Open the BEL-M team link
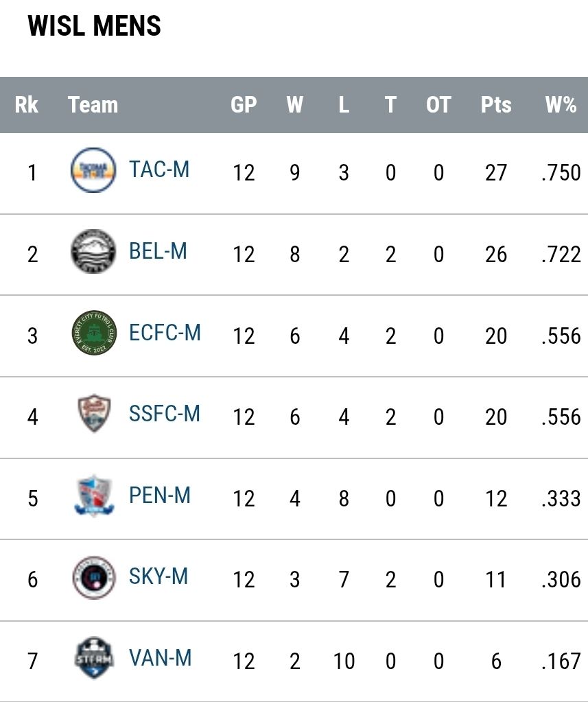The height and width of the screenshot is (702, 588). pyautogui.click(x=158, y=251)
